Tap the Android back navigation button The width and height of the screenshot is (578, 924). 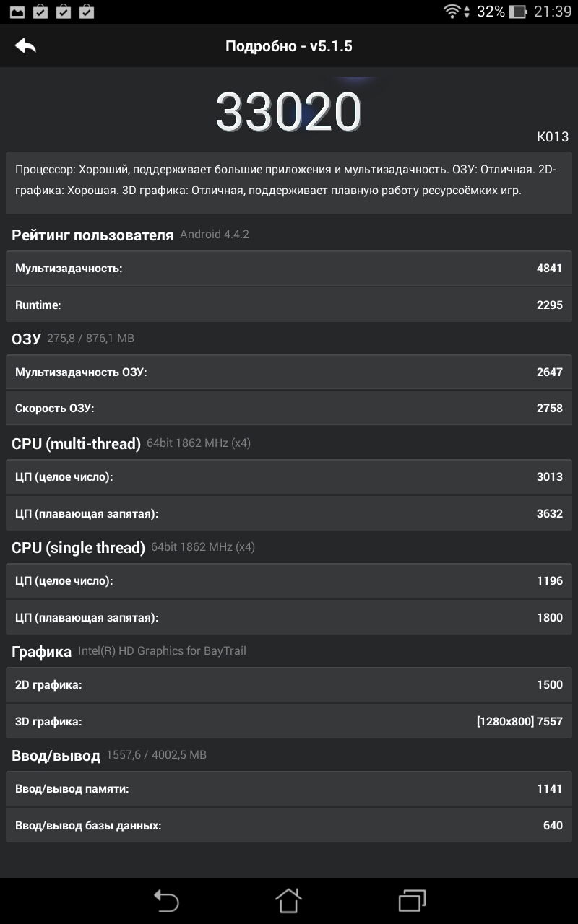pos(166,901)
